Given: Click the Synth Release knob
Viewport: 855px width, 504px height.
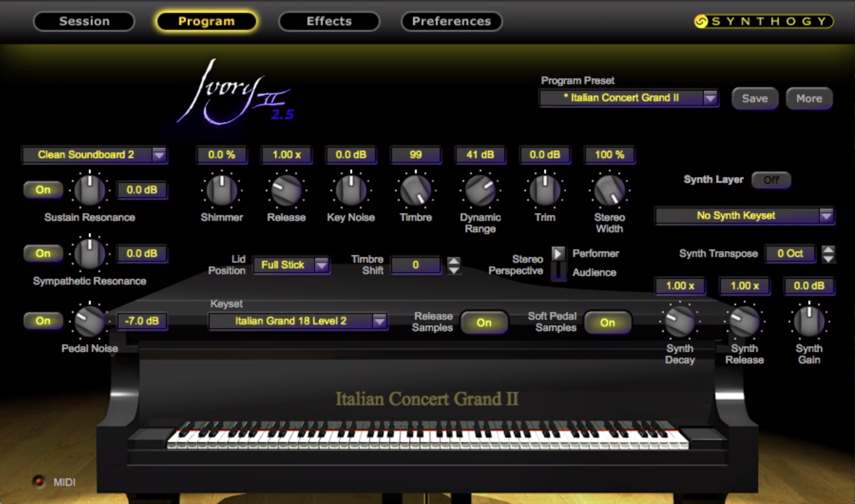Looking at the screenshot, I should pos(744,321).
